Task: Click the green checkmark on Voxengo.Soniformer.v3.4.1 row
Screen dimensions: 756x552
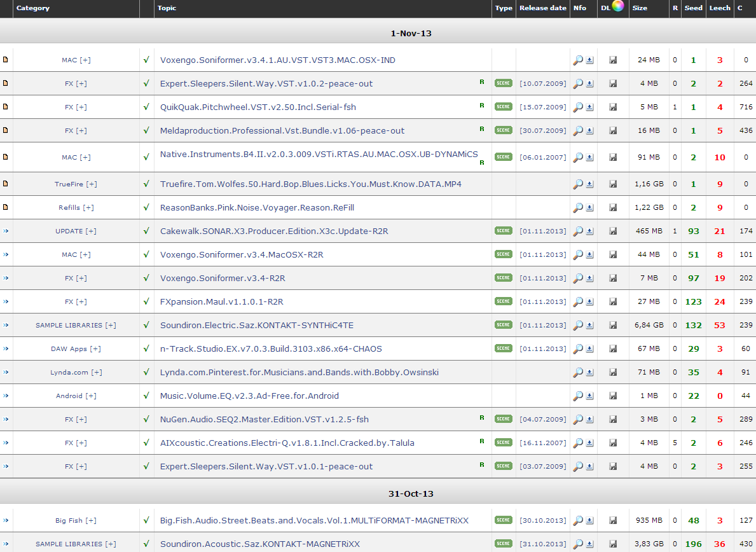Action: tap(146, 60)
